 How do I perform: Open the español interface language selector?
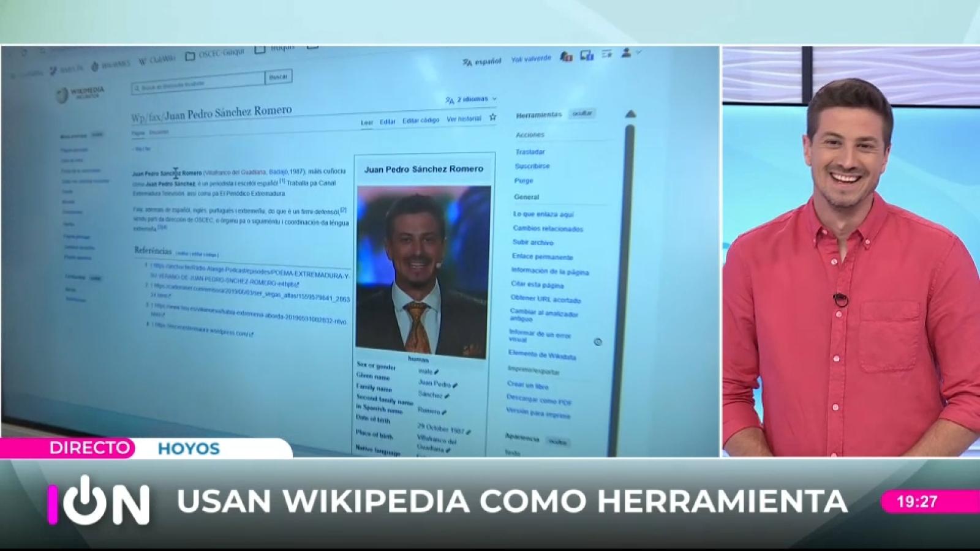pos(482,62)
